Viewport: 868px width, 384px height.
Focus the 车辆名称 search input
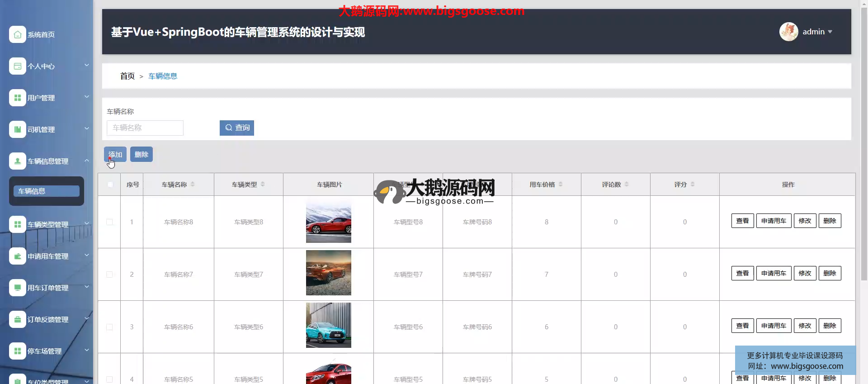pos(145,128)
